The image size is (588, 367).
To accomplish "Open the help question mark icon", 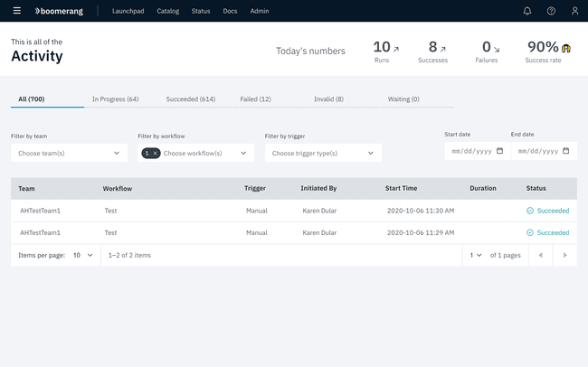I will [x=551, y=11].
